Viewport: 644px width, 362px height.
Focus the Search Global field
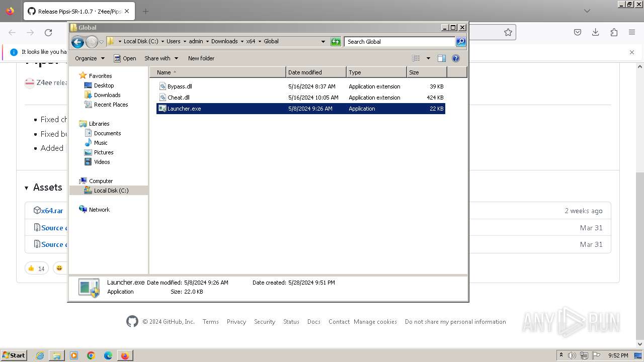[400, 42]
